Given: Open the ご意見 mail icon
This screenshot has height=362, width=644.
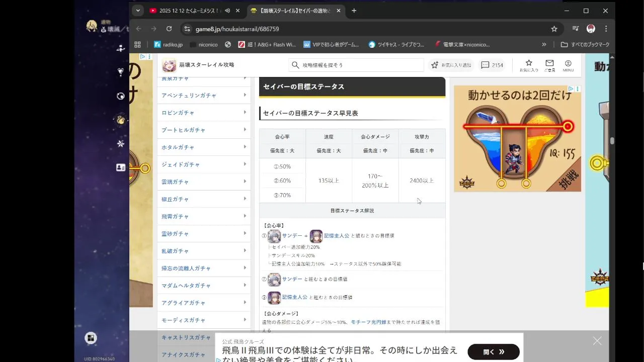Looking at the screenshot, I should [549, 65].
